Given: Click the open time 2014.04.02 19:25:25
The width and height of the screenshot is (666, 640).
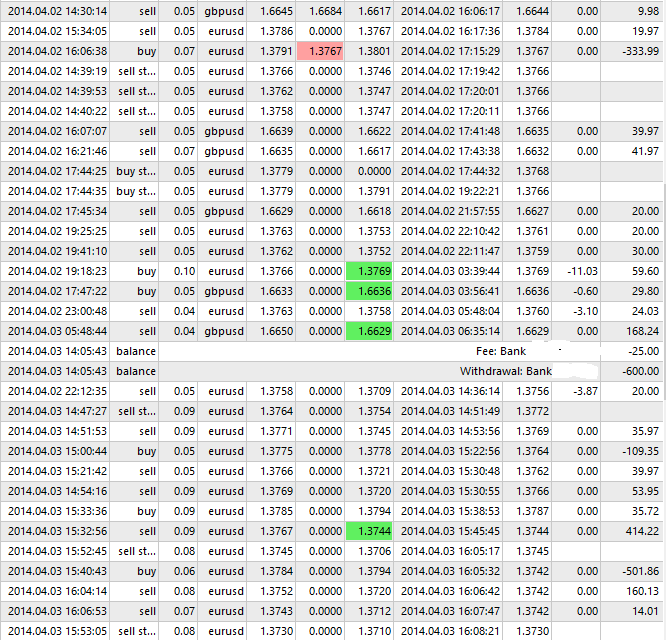Looking at the screenshot, I should click(57, 231).
